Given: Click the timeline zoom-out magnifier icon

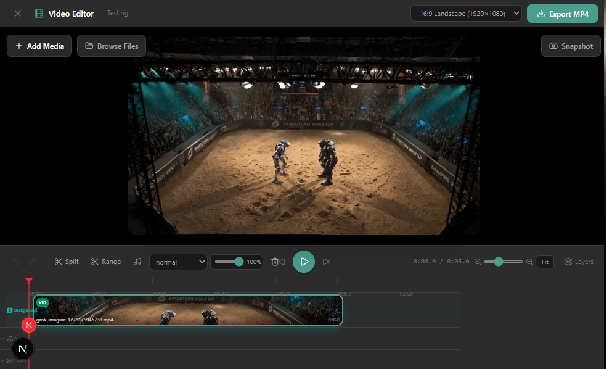Looking at the screenshot, I should (478, 262).
